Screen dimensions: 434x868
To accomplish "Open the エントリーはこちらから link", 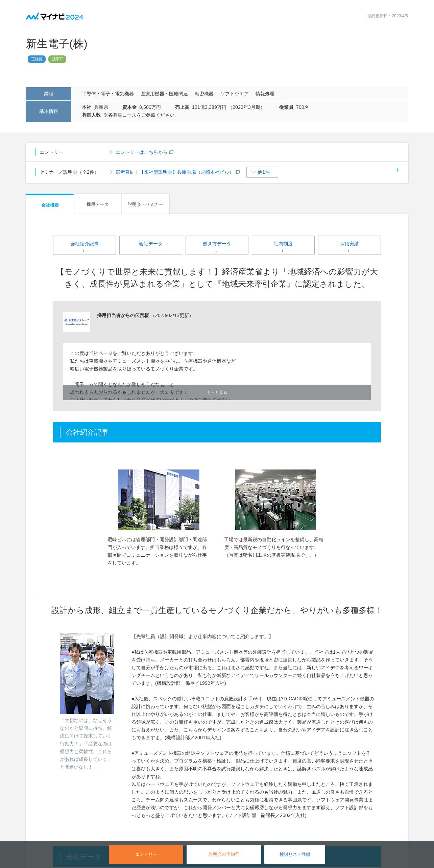I will click(141, 152).
